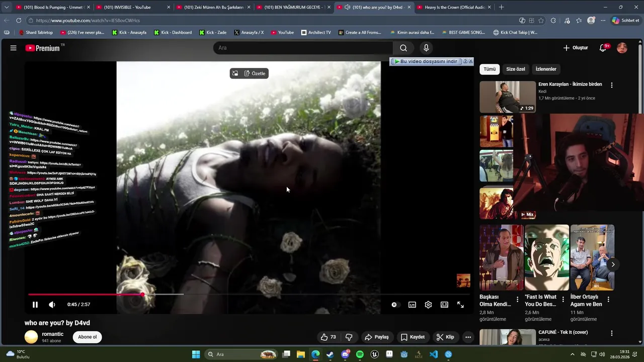Like the video (73 likes)
Viewport: 644px width, 362px height.
click(x=328, y=337)
